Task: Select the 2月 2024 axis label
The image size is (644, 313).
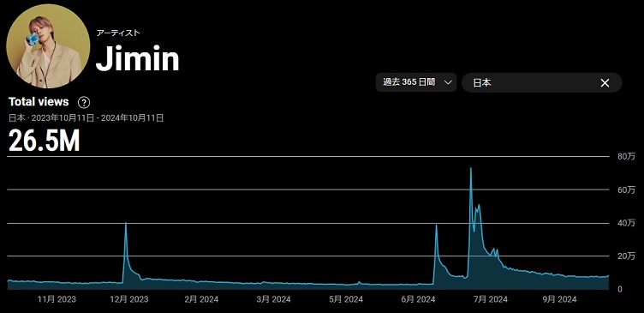Action: click(201, 299)
